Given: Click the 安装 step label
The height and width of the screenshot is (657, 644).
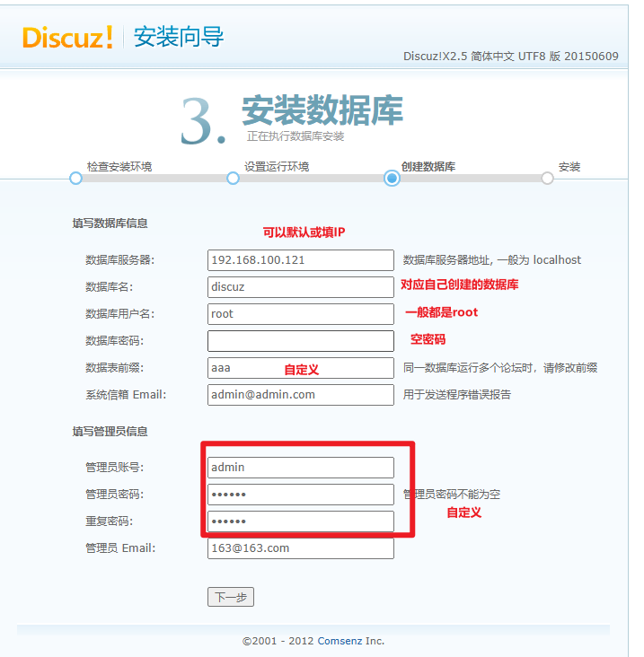Looking at the screenshot, I should (x=569, y=167).
